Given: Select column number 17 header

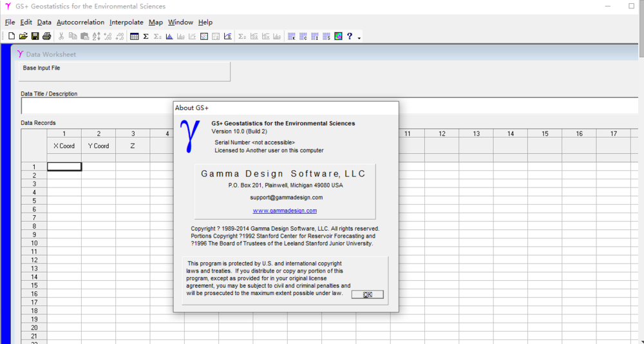Looking at the screenshot, I should pyautogui.click(x=614, y=133).
